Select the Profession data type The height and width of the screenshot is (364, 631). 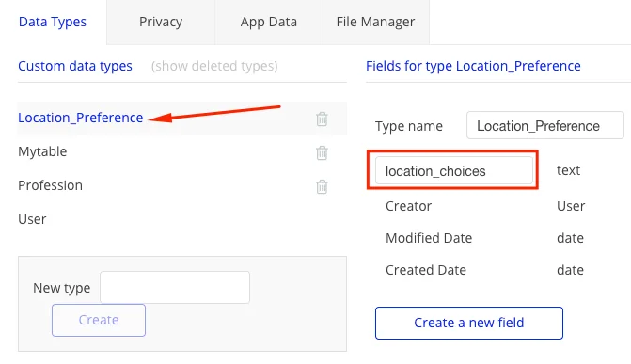click(50, 185)
